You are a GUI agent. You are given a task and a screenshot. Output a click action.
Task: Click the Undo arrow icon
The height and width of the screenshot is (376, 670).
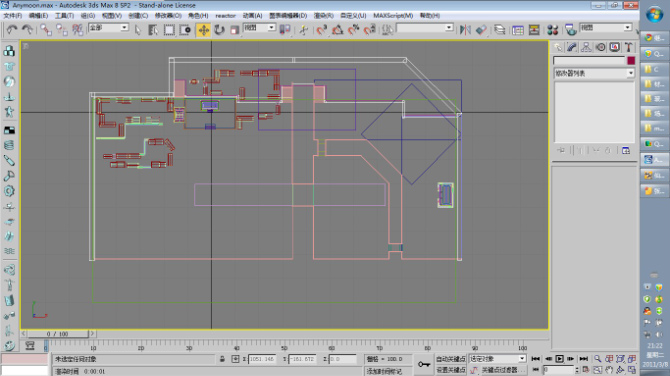pos(12,29)
